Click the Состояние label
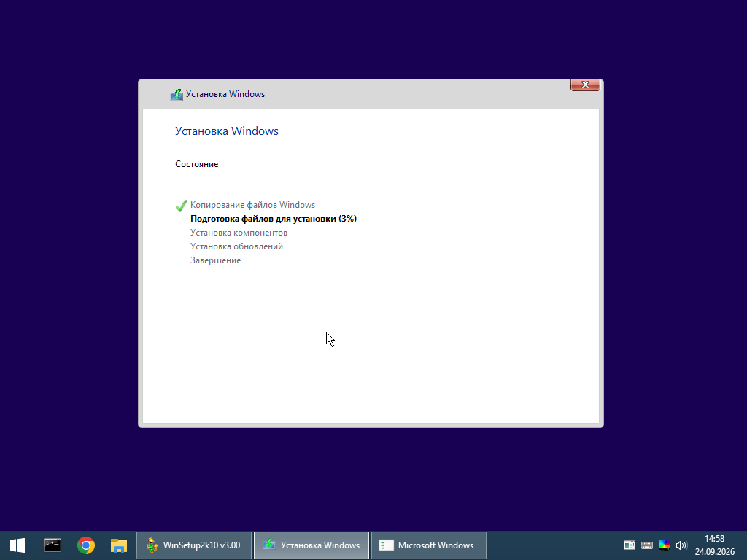The image size is (747, 560). 197,164
